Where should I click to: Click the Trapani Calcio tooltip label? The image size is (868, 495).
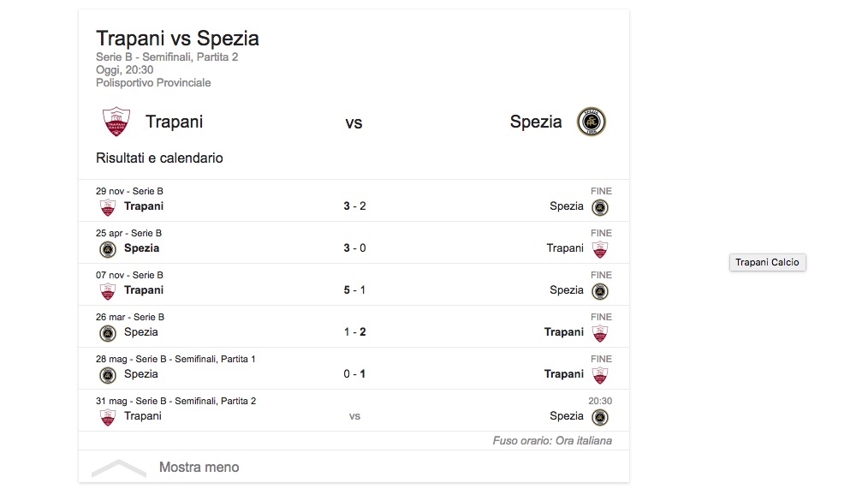point(767,262)
